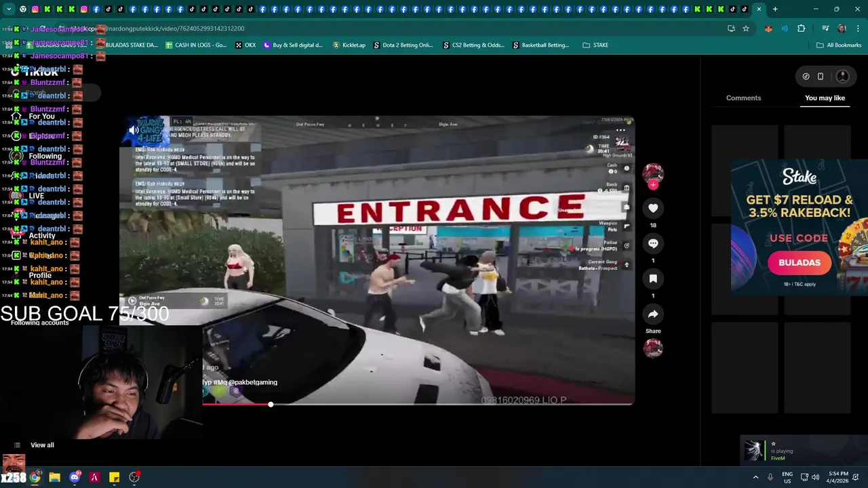Switch ENG US input language
The height and width of the screenshot is (488, 868).
[787, 477]
